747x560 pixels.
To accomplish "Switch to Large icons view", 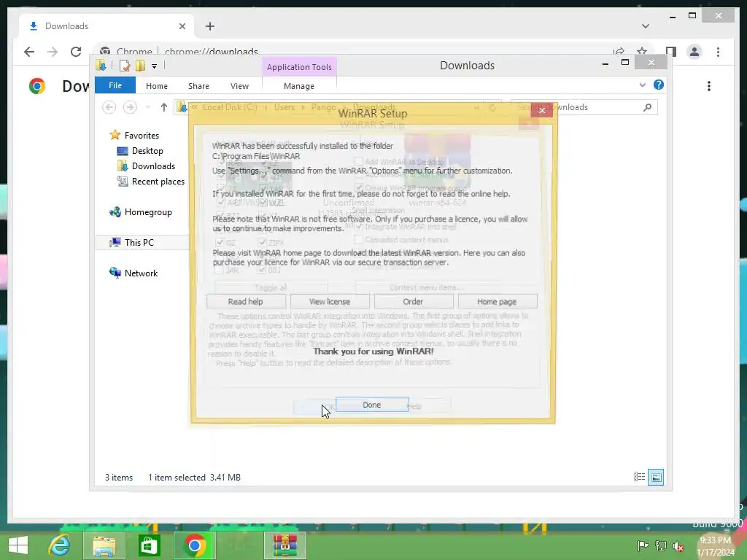I will (x=656, y=477).
